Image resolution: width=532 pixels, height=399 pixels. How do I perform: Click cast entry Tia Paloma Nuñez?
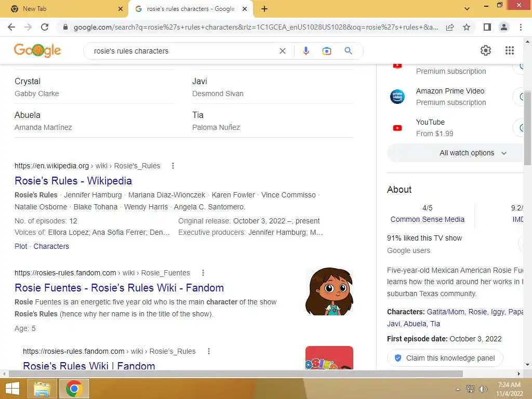coord(273,121)
